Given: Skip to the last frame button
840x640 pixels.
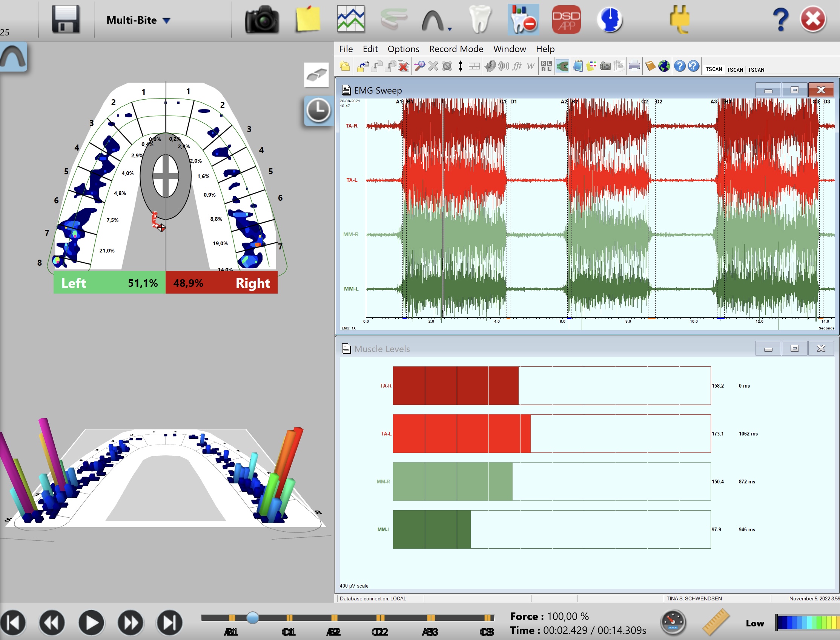Looking at the screenshot, I should tap(169, 623).
